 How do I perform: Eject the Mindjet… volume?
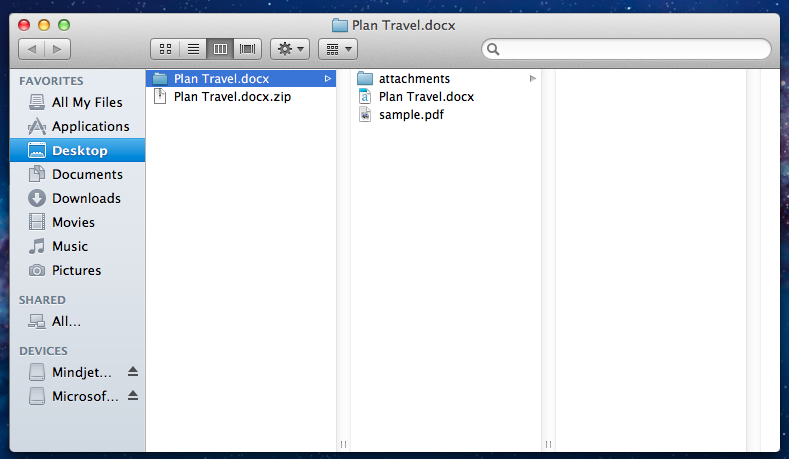coord(133,372)
